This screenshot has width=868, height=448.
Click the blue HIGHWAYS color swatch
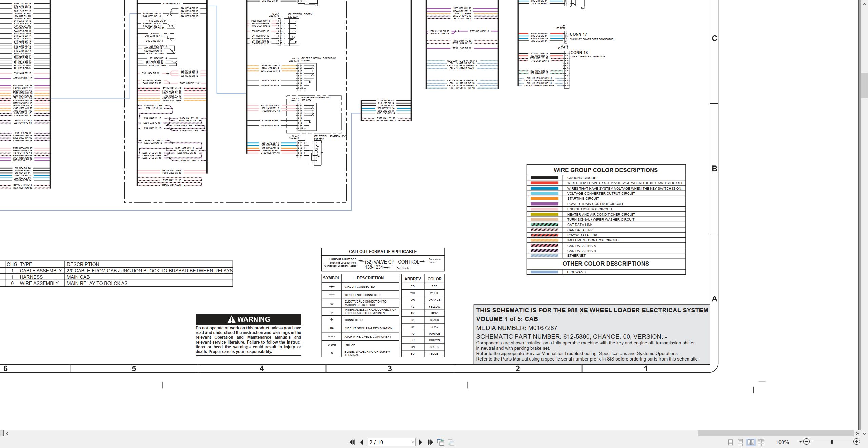(544, 272)
